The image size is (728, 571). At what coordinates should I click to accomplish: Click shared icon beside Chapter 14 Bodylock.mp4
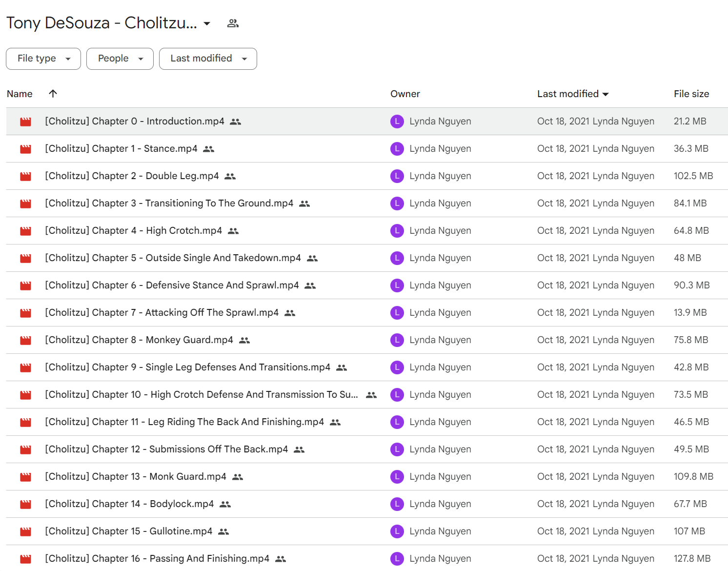[x=225, y=504]
